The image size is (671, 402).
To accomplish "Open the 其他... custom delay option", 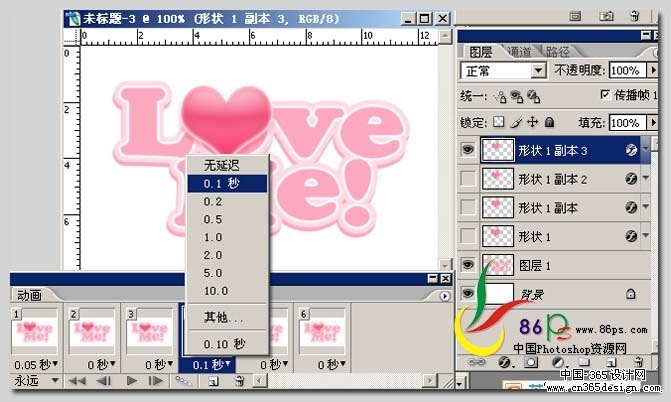I will point(227,317).
